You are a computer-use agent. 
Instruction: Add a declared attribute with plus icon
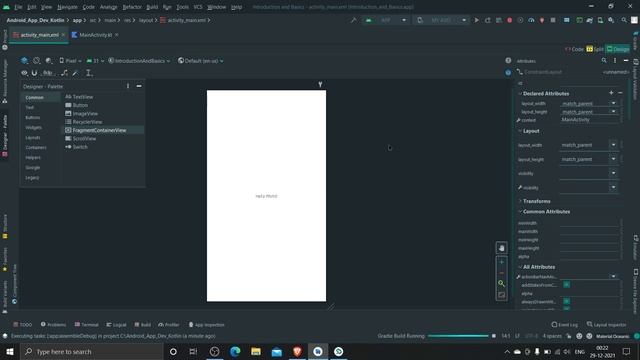[611, 93]
